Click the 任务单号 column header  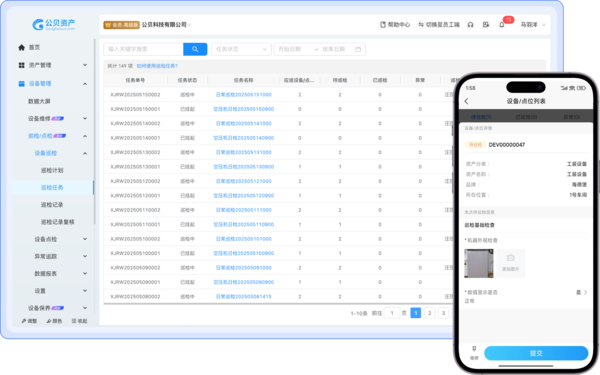pyautogui.click(x=135, y=80)
